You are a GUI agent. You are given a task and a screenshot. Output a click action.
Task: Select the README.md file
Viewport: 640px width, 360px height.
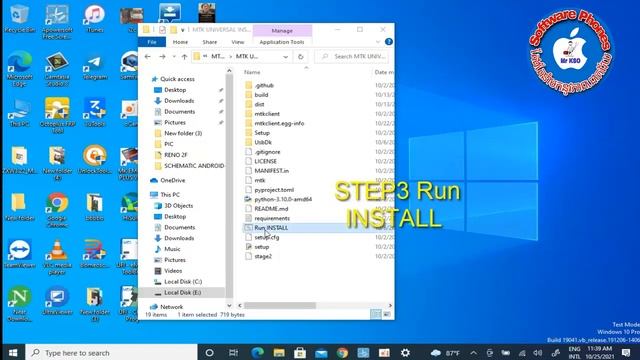coord(271,209)
